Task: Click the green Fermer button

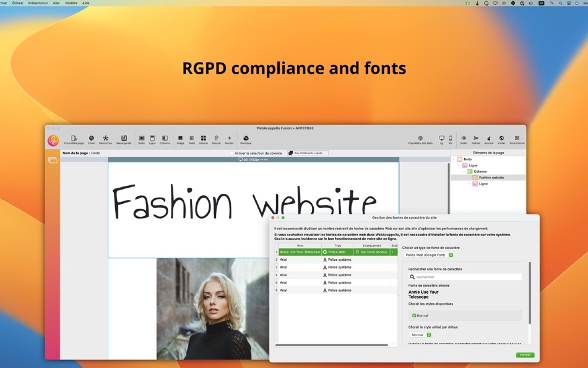Action: [x=525, y=355]
